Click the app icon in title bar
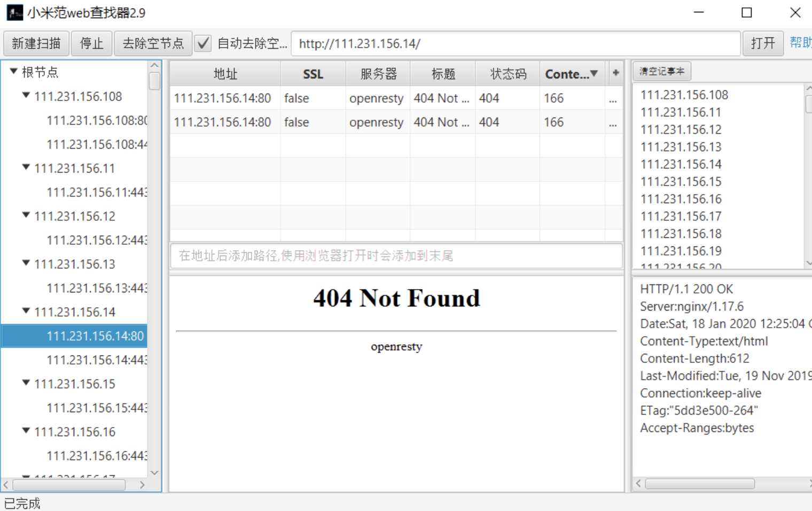The width and height of the screenshot is (812, 511). click(14, 12)
